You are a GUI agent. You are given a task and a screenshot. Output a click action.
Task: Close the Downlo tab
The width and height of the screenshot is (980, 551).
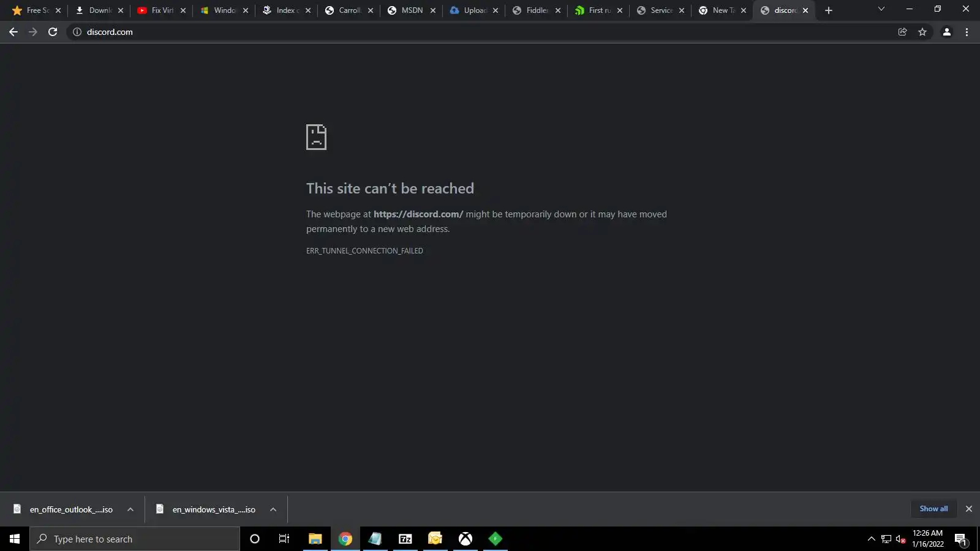(x=121, y=10)
